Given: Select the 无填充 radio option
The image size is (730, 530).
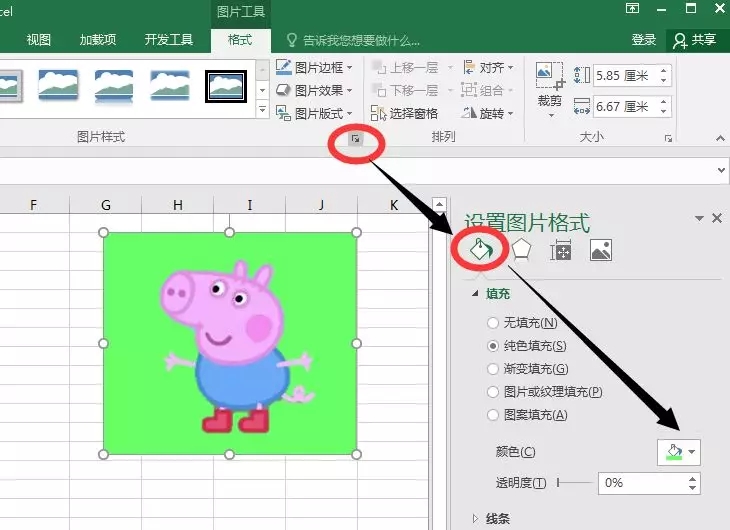Looking at the screenshot, I should (x=492, y=323).
